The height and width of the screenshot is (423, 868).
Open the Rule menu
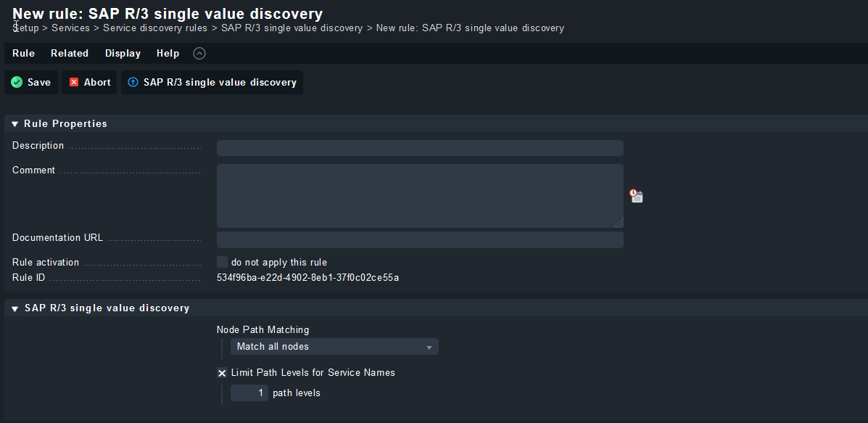coord(23,53)
